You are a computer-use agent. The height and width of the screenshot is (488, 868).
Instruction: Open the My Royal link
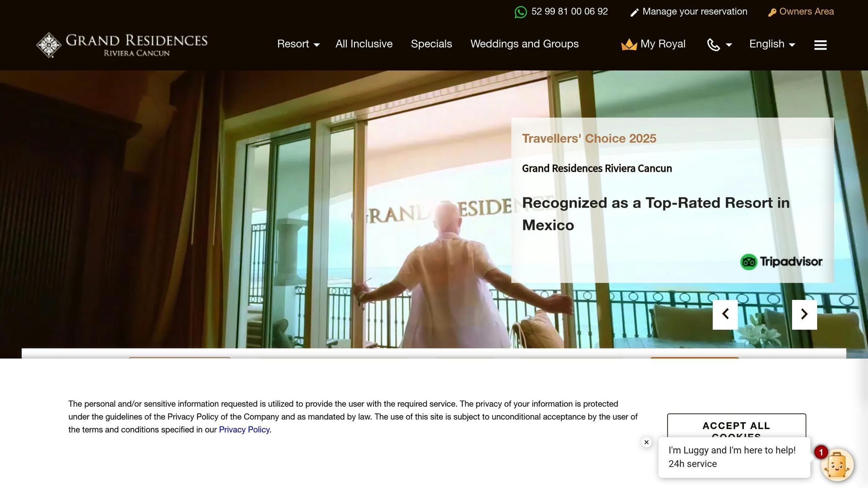[x=663, y=44]
